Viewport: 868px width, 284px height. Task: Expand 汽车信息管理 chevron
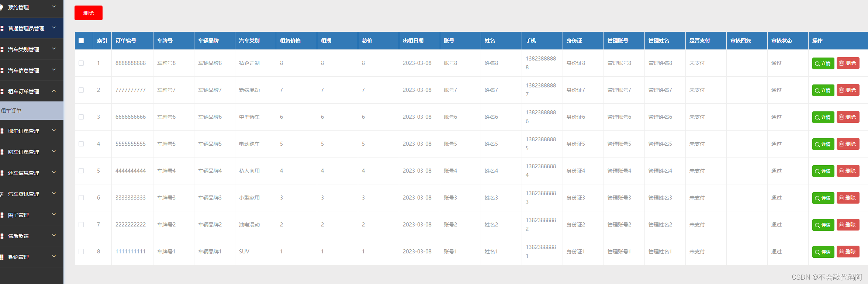coord(54,70)
